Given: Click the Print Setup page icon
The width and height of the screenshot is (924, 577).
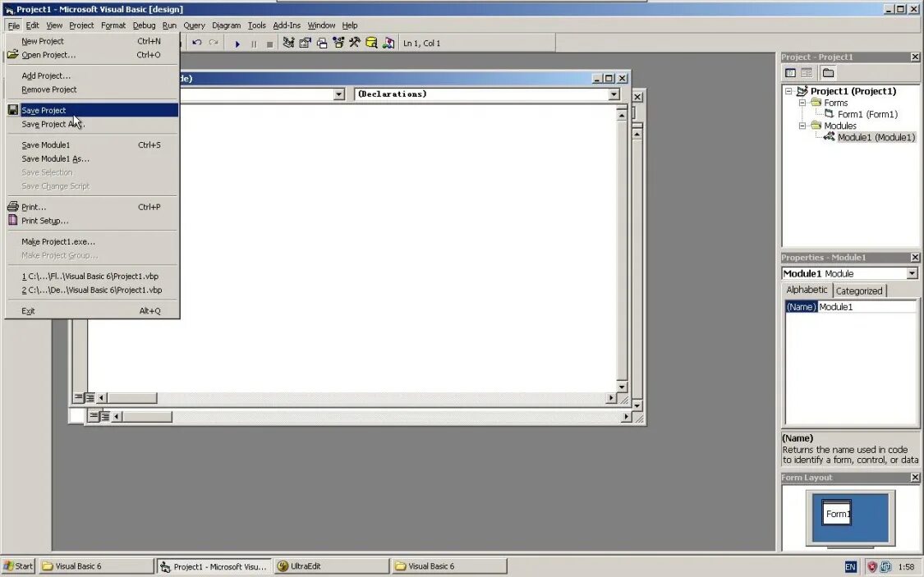Looking at the screenshot, I should pyautogui.click(x=13, y=220).
